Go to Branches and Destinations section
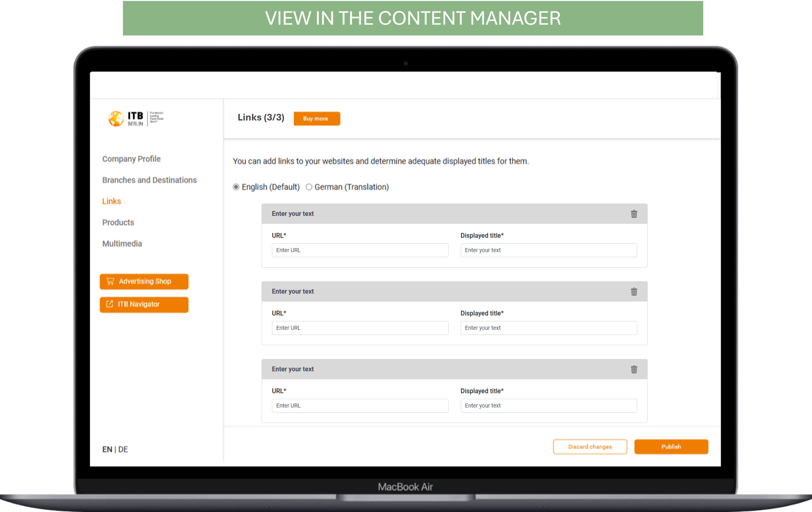 [x=149, y=180]
